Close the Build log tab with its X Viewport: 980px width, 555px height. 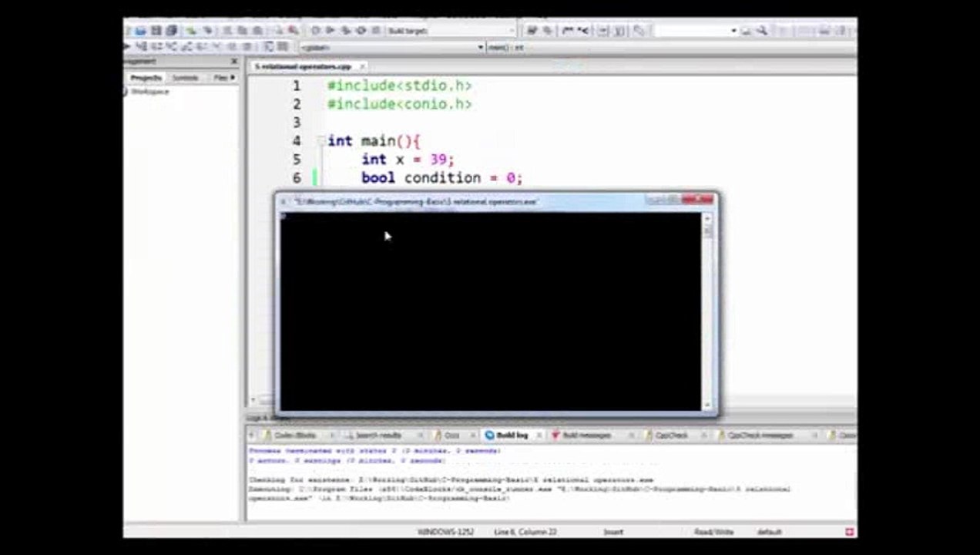[x=539, y=436]
